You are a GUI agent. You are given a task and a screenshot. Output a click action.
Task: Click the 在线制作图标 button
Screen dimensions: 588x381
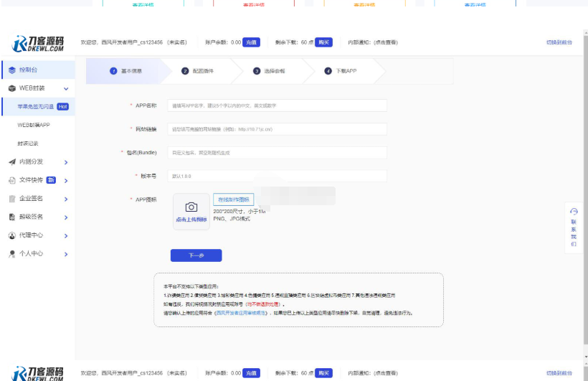(x=234, y=199)
